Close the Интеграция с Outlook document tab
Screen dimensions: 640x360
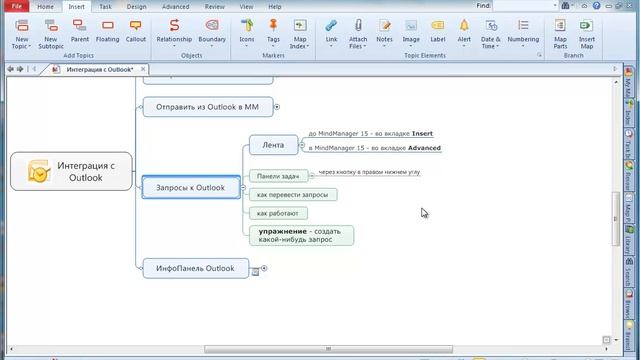click(x=143, y=69)
